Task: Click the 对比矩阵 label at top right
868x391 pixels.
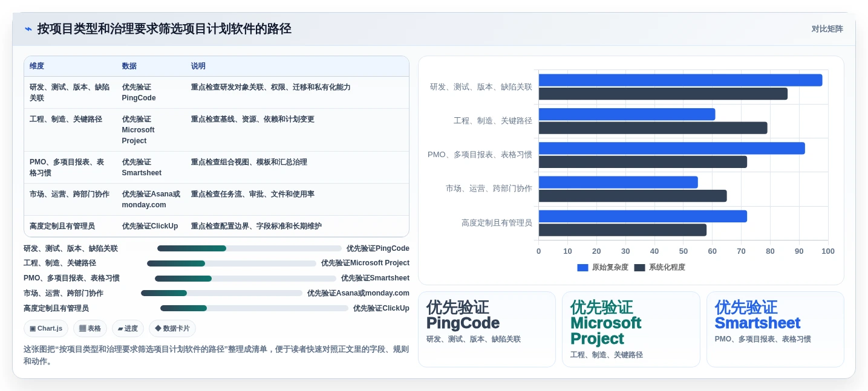Action: (827, 29)
